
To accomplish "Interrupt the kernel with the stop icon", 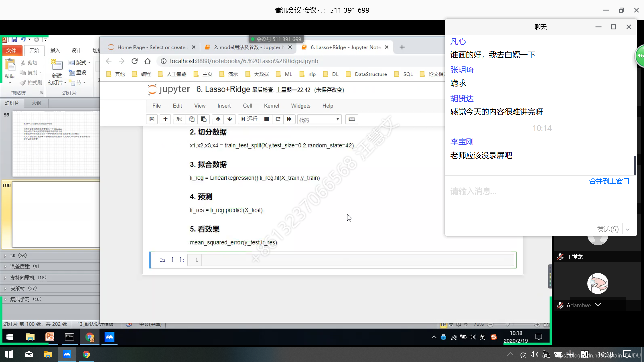I will coord(266,119).
